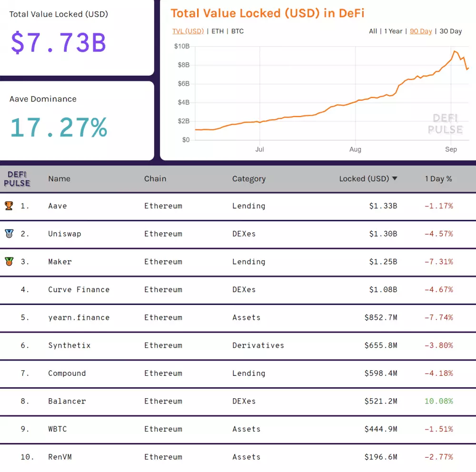Switch chart to TVL (USD) view
This screenshot has height=472, width=476.
click(188, 31)
